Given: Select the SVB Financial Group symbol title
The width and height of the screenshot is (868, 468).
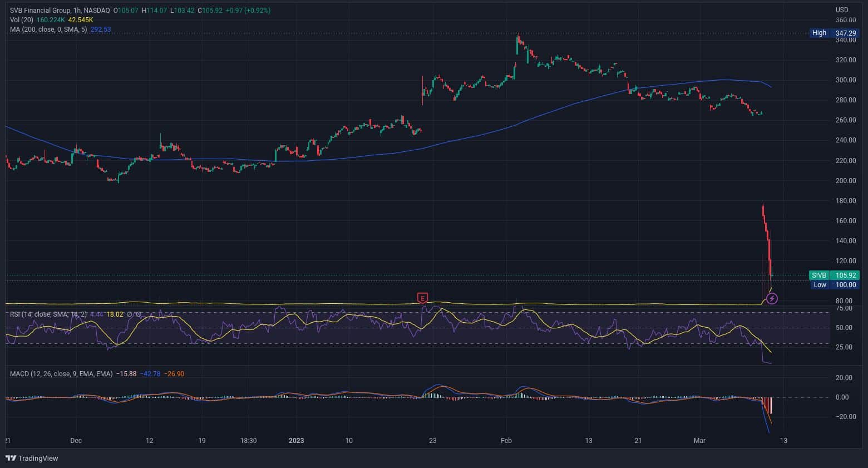Looking at the screenshot, I should click(59, 11).
